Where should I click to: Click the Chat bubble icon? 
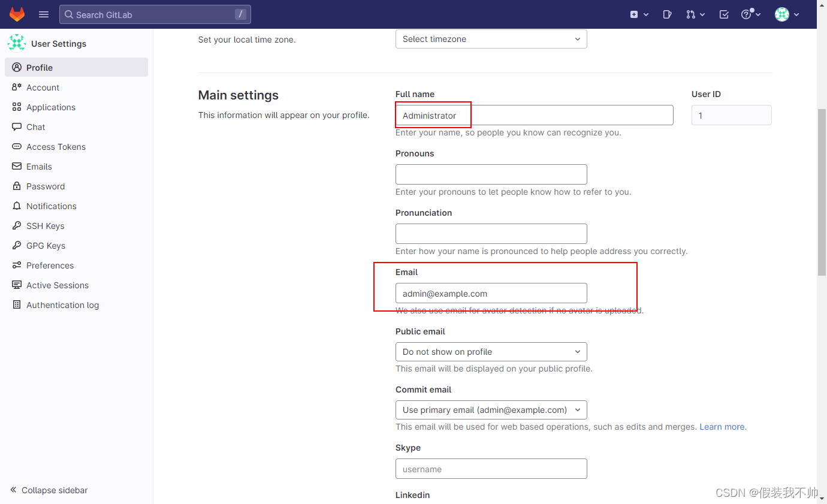17,127
